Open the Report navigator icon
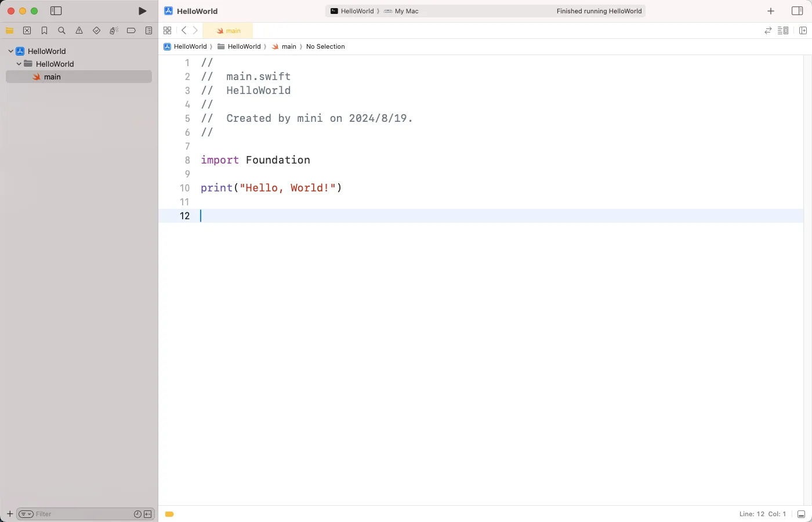The width and height of the screenshot is (812, 522). [x=149, y=31]
